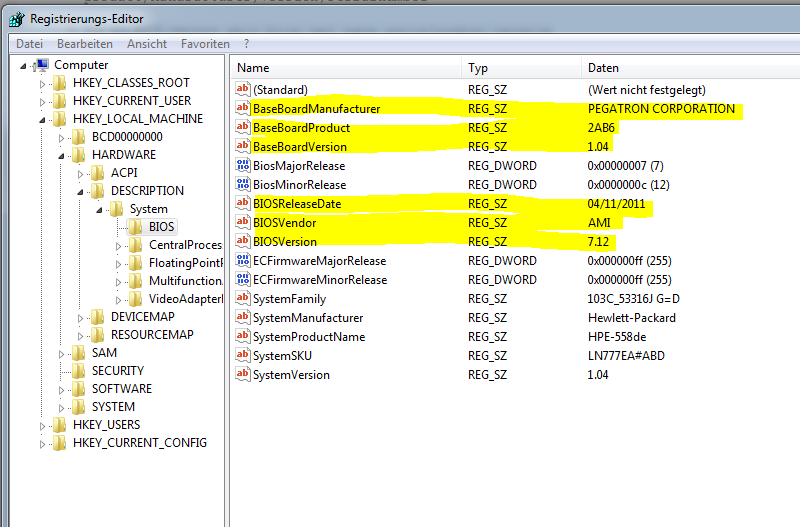Click string icon of BIOSVendor
800x527 pixels.
[242, 222]
